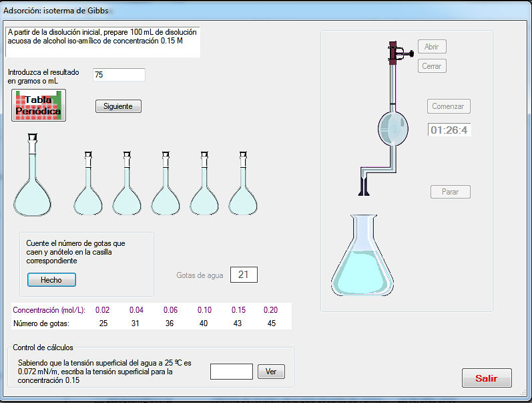Click the Gotas de agua field
Image resolution: width=532 pixels, height=403 pixels.
pos(244,275)
